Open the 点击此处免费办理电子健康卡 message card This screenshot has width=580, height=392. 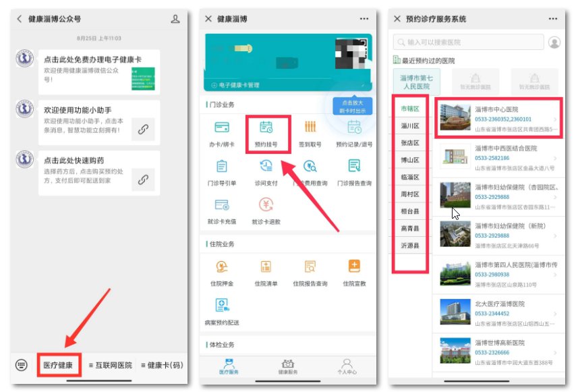click(99, 72)
